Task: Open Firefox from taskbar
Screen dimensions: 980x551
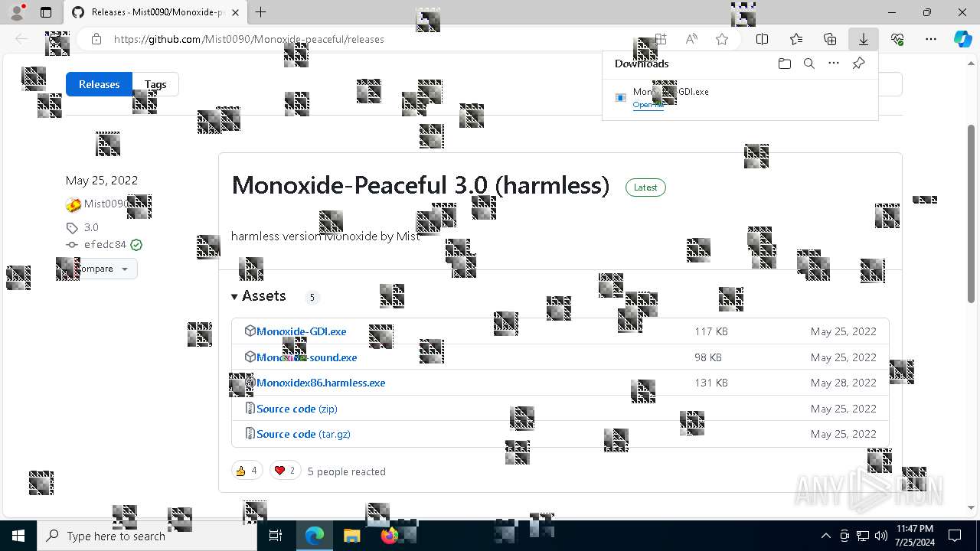Action: coord(389,536)
